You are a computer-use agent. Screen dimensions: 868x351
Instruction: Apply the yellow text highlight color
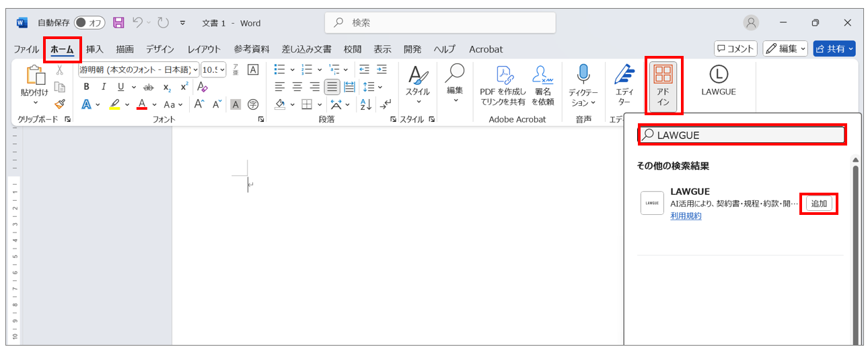point(114,104)
